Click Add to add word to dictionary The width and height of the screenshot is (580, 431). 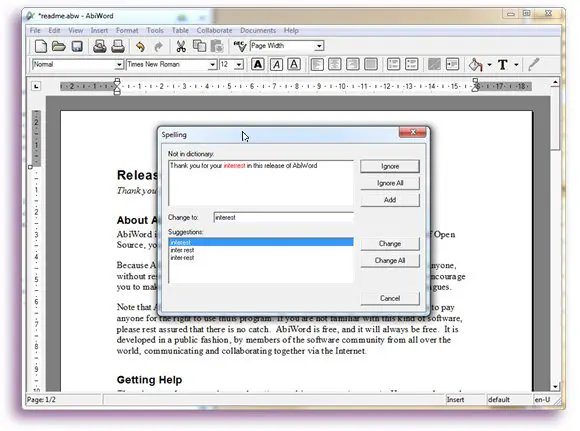390,200
